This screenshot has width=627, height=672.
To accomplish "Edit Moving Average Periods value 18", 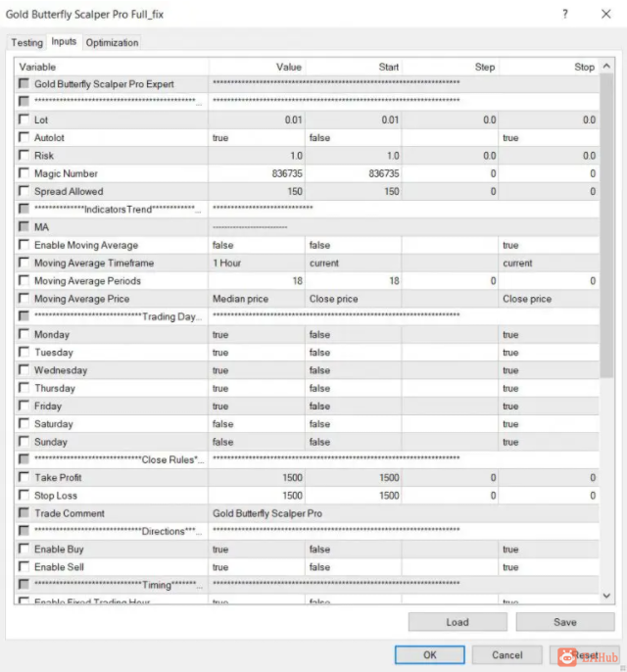I will tap(257, 281).
